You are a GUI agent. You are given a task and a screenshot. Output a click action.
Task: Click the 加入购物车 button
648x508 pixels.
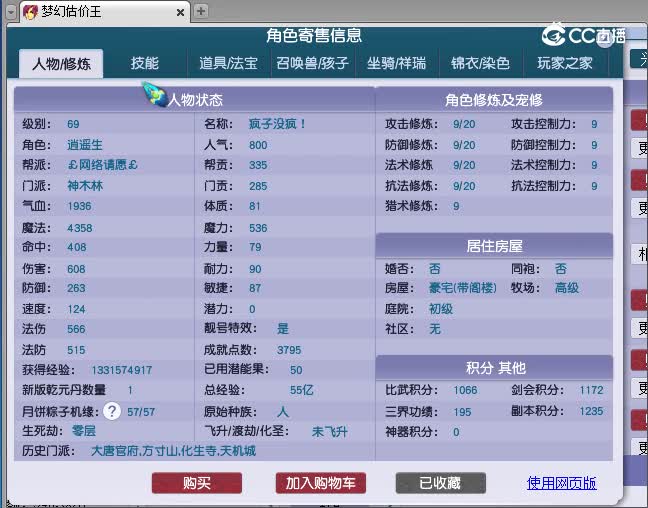tap(321, 483)
